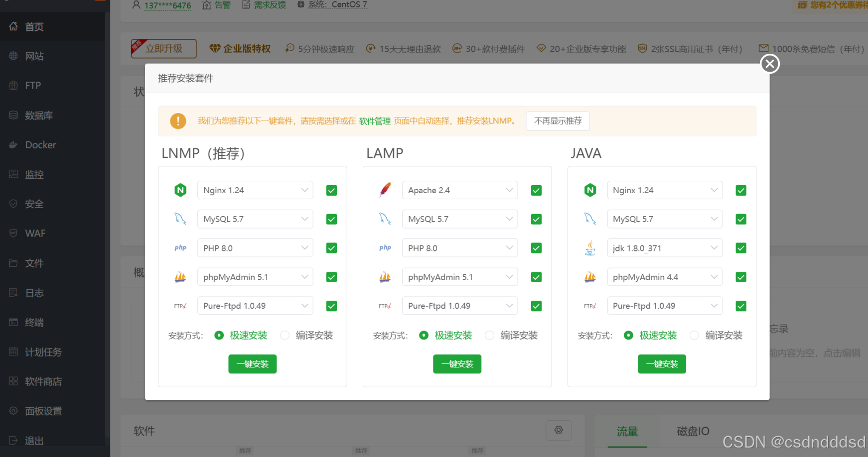Click the 监控 monitor icon in sidebar

click(13, 174)
